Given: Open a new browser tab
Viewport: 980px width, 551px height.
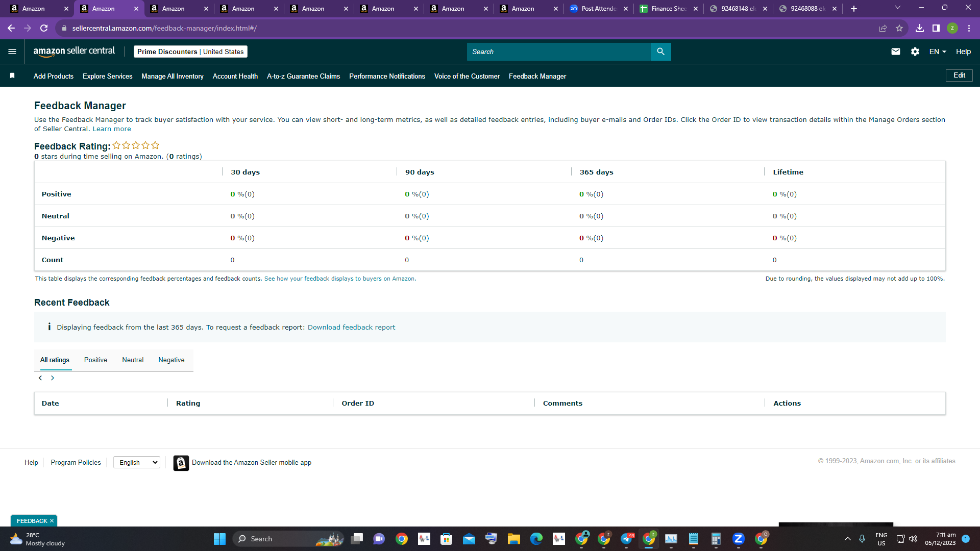Looking at the screenshot, I should [x=854, y=9].
